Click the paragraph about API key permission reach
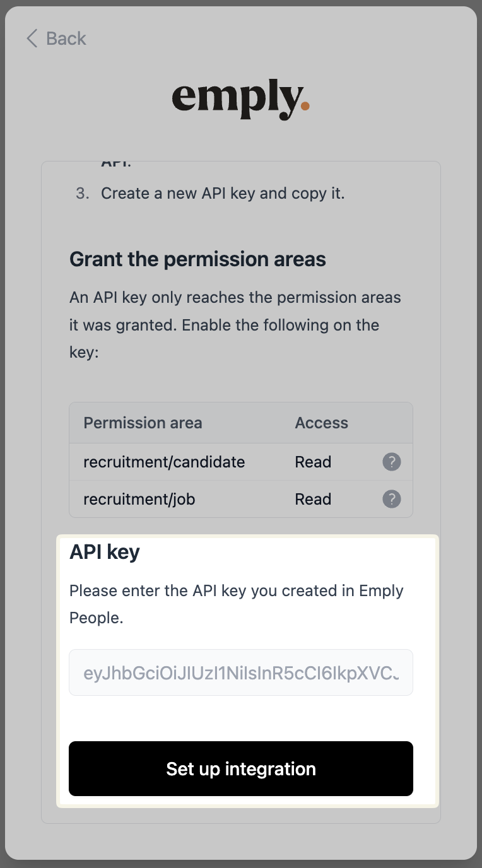The height and width of the screenshot is (868, 482). click(235, 325)
